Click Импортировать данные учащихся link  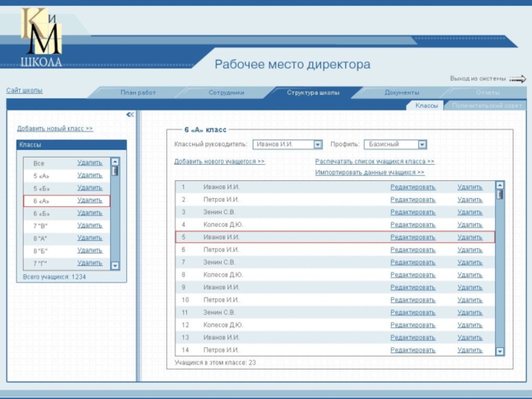[x=370, y=173]
